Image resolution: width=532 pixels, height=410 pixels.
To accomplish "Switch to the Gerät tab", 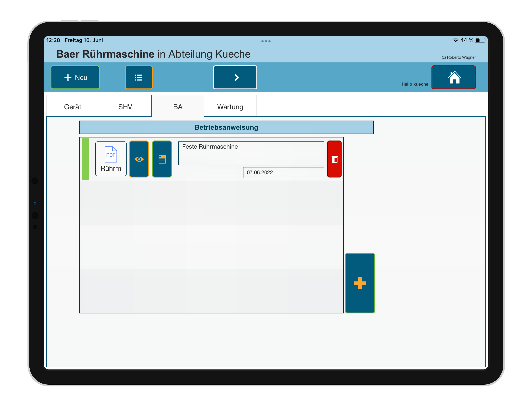I will pos(73,107).
